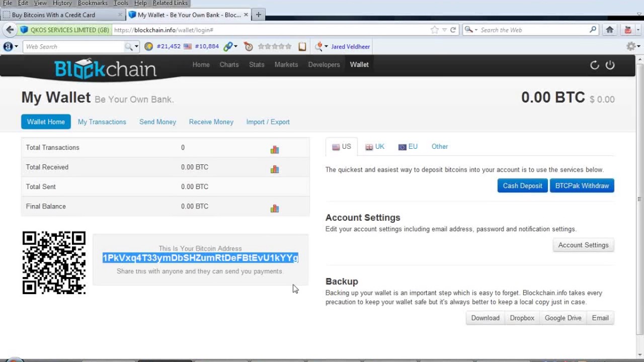Click the Alexa toolbar logo icon
Viewport: 644px width, 362px height.
point(8,46)
